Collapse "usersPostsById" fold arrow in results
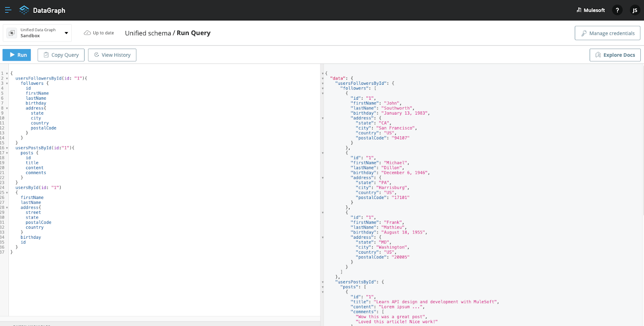The width and height of the screenshot is (644, 326). (323, 282)
